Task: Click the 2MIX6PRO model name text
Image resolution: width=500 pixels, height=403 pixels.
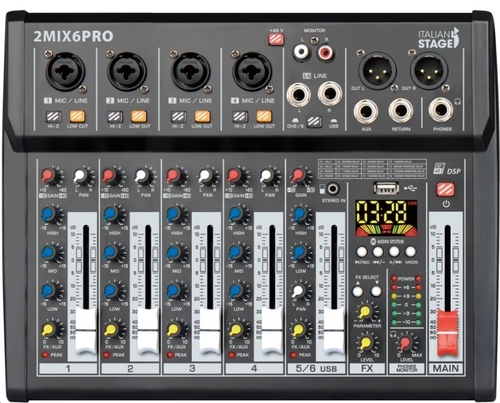Action: tap(73, 36)
